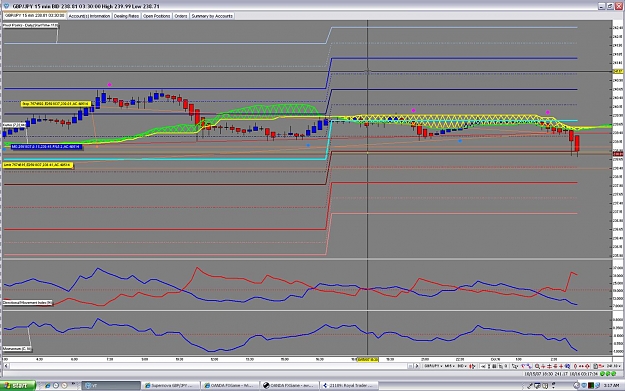Select the cursor pointer selection tool
Viewport: 625px width, 391px height.
coord(515,366)
